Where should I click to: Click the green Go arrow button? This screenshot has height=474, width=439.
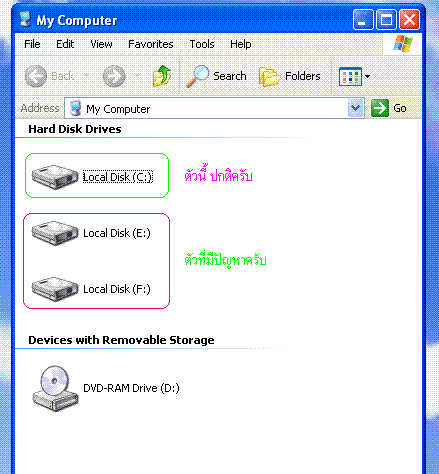point(380,108)
